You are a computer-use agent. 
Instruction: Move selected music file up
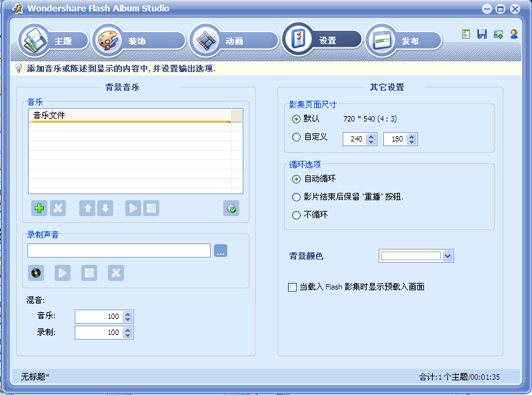[87, 208]
